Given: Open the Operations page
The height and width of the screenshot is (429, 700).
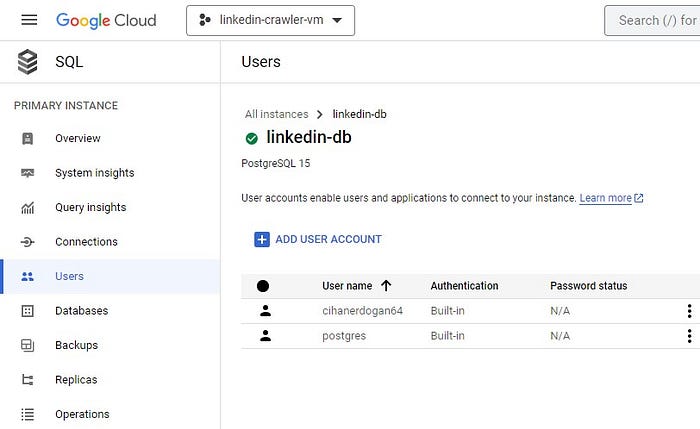Looking at the screenshot, I should (x=82, y=414).
